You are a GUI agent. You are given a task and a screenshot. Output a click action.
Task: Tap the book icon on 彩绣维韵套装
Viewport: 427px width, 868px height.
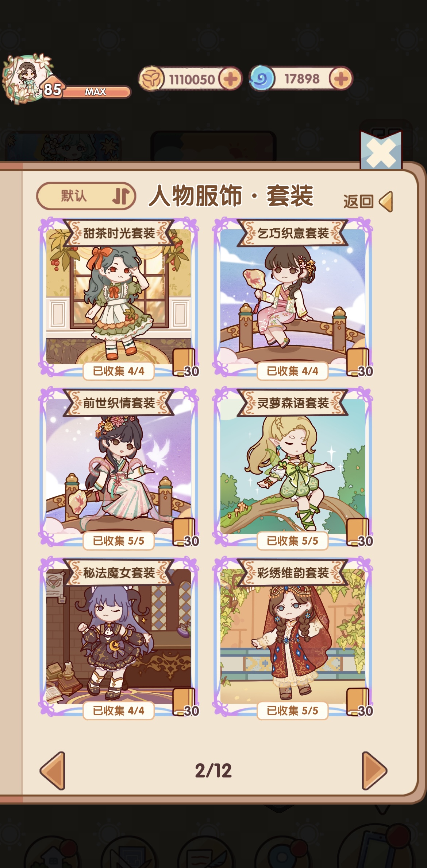click(359, 702)
